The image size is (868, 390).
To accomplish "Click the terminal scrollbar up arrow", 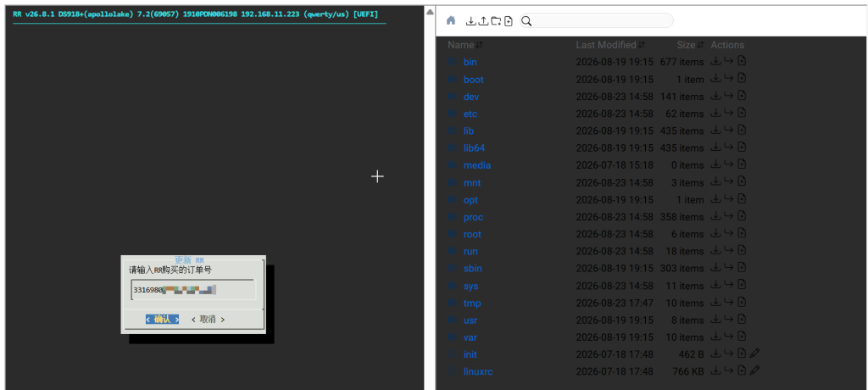I will pyautogui.click(x=430, y=12).
